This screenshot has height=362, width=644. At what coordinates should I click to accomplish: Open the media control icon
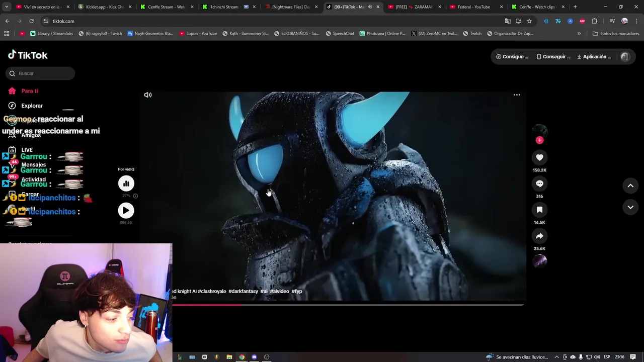pos(612,21)
